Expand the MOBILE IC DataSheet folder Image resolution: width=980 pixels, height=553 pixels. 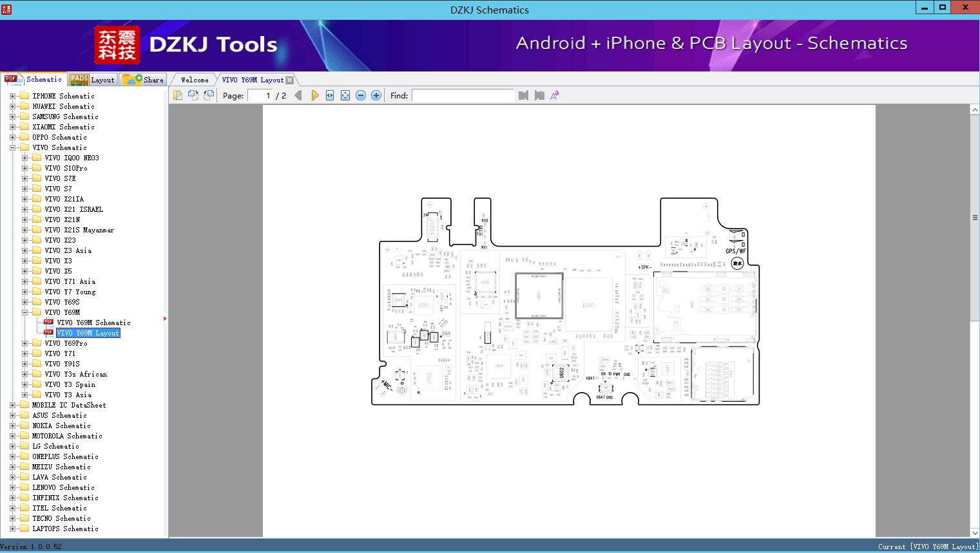click(x=12, y=405)
